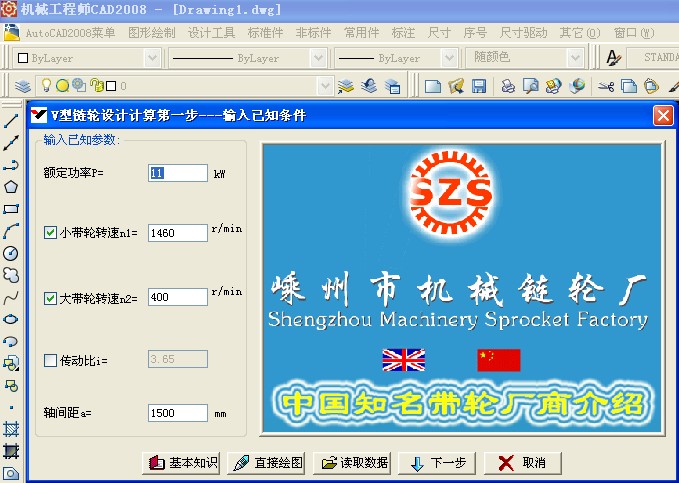The width and height of the screenshot is (679, 483).
Task: Click the Make Object's Layer Current icon
Action: [346, 86]
